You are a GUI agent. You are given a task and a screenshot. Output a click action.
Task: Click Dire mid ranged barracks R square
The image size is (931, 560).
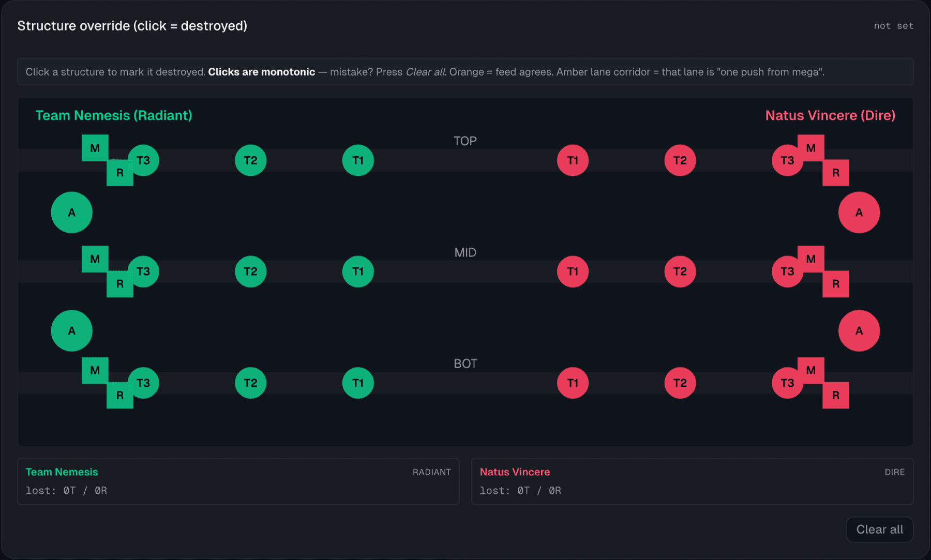836,284
